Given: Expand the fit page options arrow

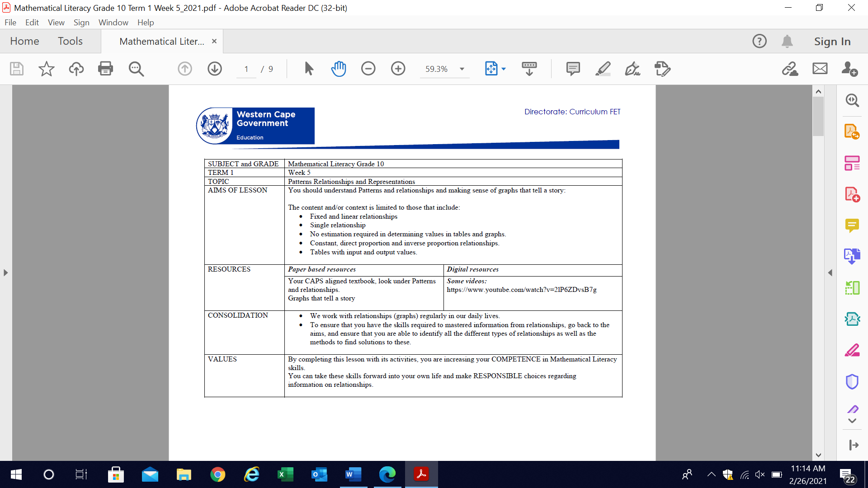Looking at the screenshot, I should [x=504, y=69].
